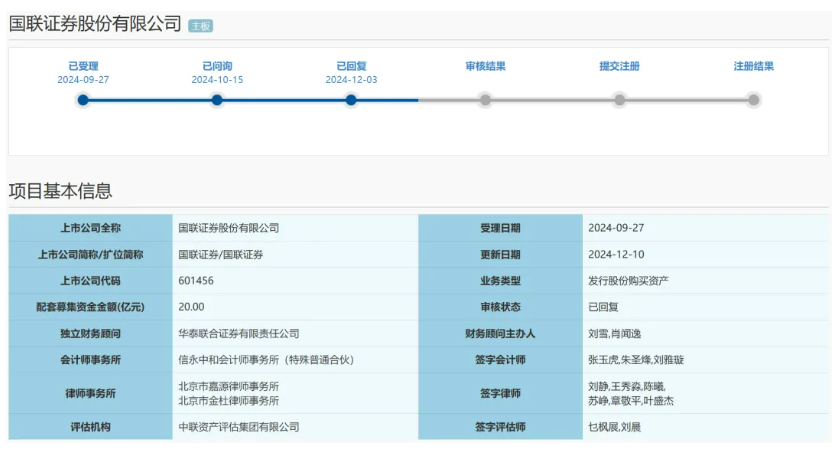Select the 已回复 timeline dot

click(351, 100)
